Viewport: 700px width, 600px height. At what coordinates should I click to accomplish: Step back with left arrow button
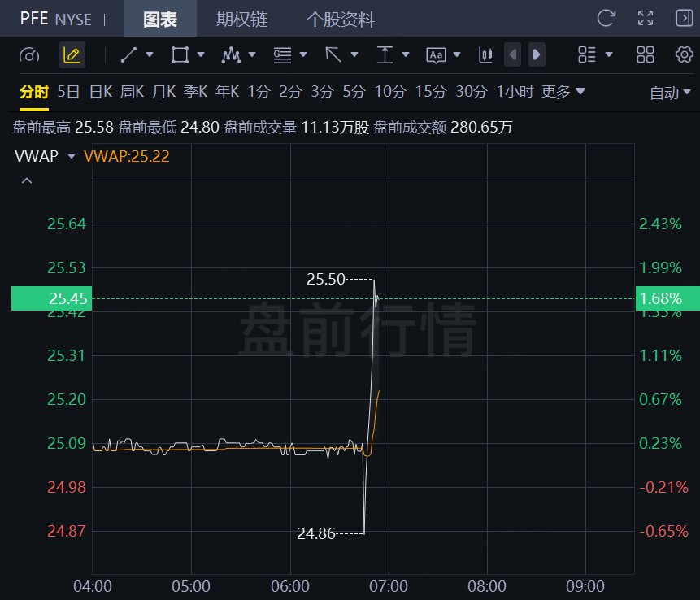(x=512, y=55)
